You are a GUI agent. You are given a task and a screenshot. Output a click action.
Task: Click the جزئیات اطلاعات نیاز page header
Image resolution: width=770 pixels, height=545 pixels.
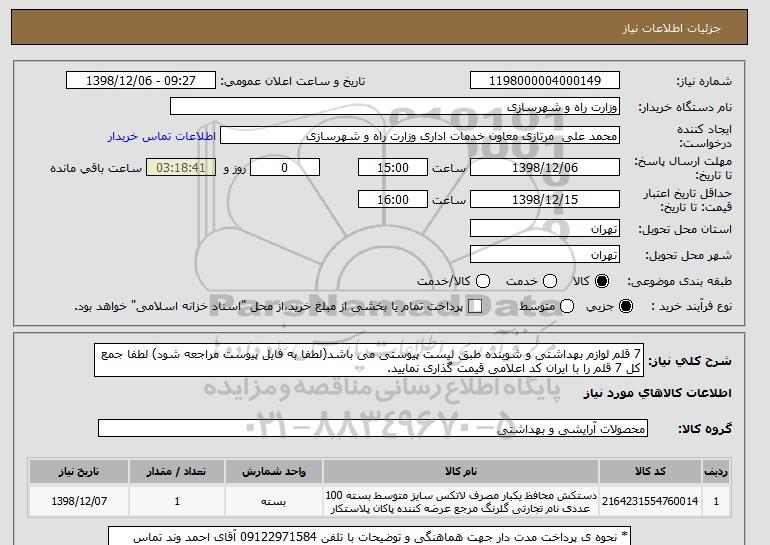tap(671, 28)
